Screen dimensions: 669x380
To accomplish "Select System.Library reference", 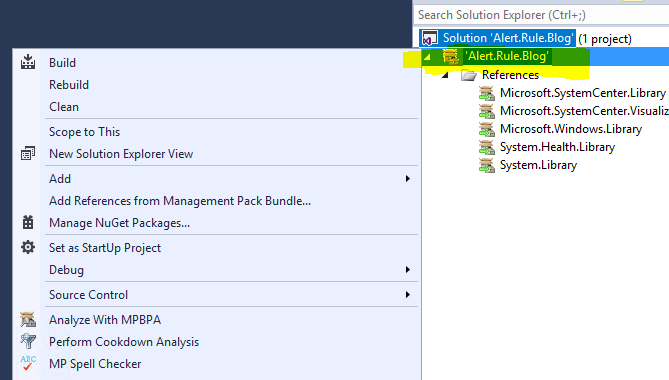I will point(538,165).
